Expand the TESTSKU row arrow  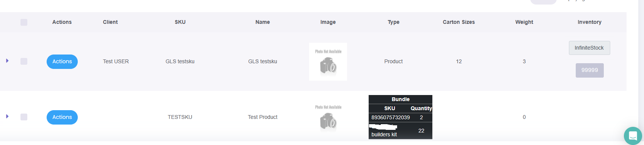click(7, 116)
